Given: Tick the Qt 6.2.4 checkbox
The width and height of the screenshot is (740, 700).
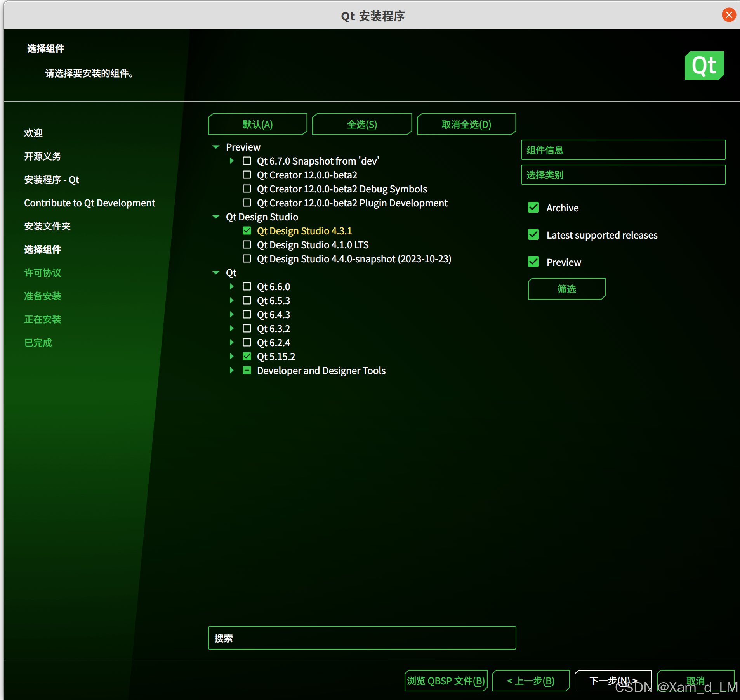Looking at the screenshot, I should tap(247, 342).
